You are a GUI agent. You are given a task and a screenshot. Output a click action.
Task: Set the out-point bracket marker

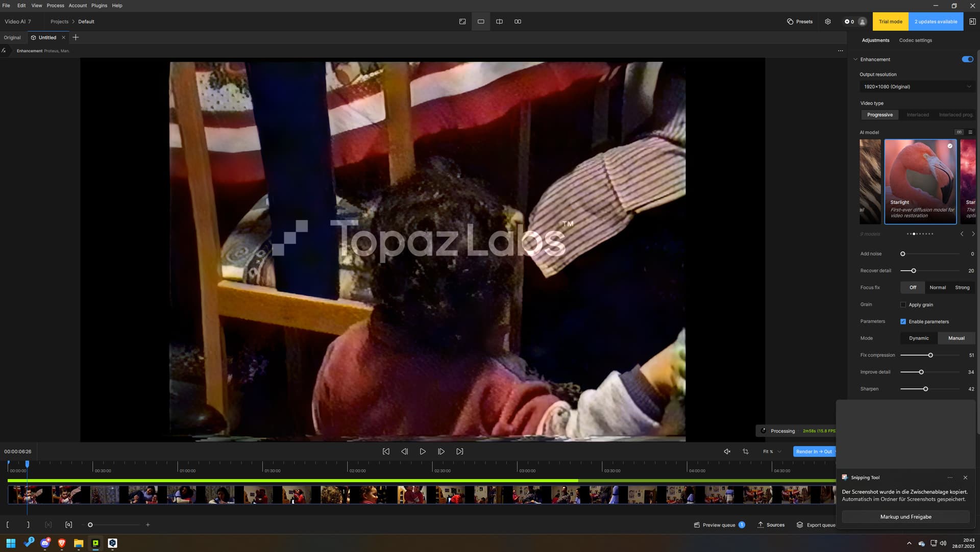pyautogui.click(x=28, y=524)
